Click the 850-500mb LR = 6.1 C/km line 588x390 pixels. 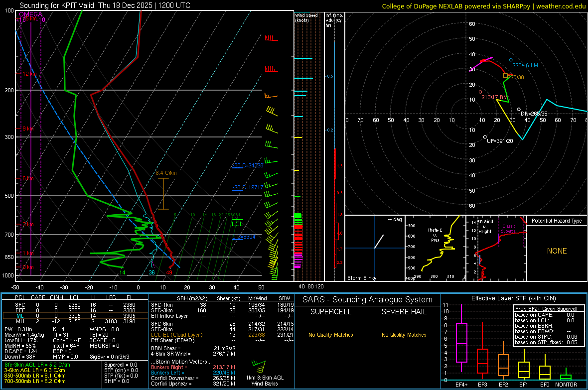pos(35,376)
